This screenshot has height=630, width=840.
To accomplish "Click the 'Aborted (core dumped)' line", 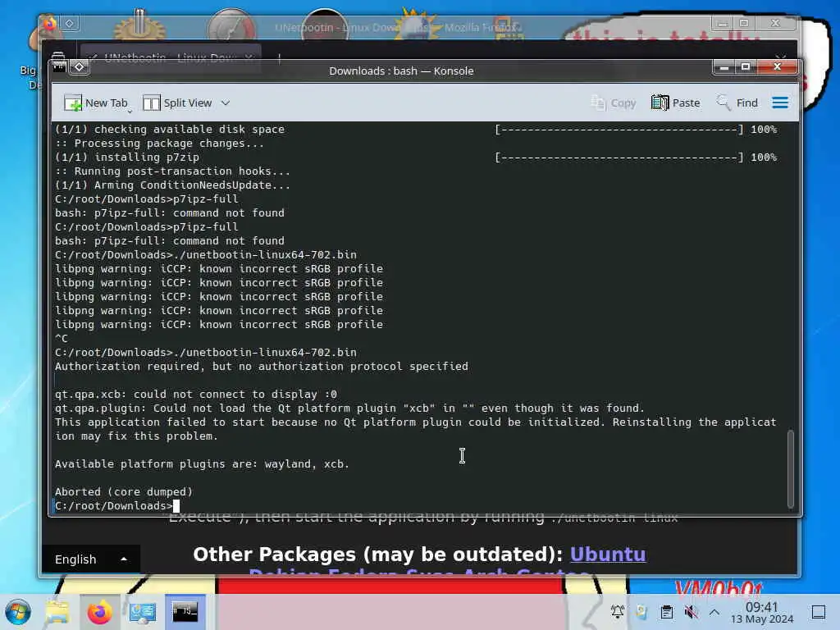I will [x=124, y=492].
